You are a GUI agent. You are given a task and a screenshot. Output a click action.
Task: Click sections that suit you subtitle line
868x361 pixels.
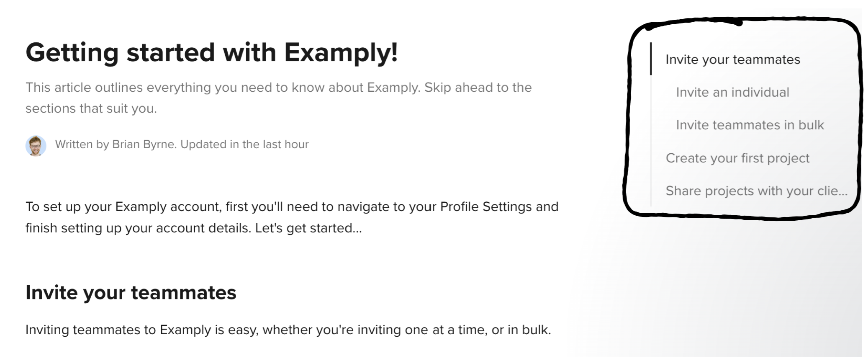click(91, 108)
